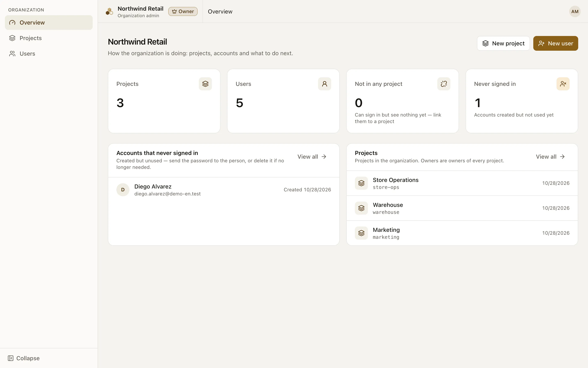Select Diego Alvarez account name
Screen dimensions: 588x368
(x=153, y=186)
